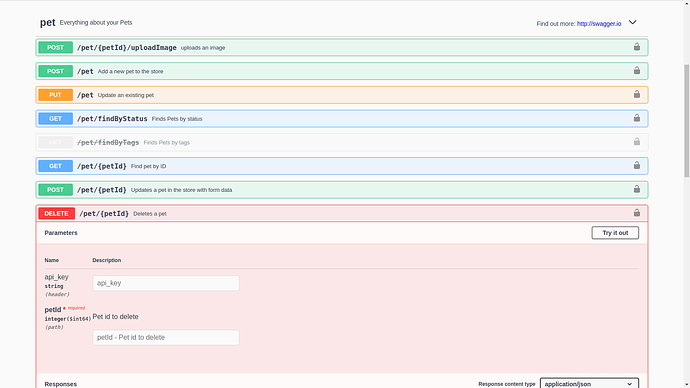Open the http://swagger.io link
Screen dimensions: 690x388
(599, 24)
